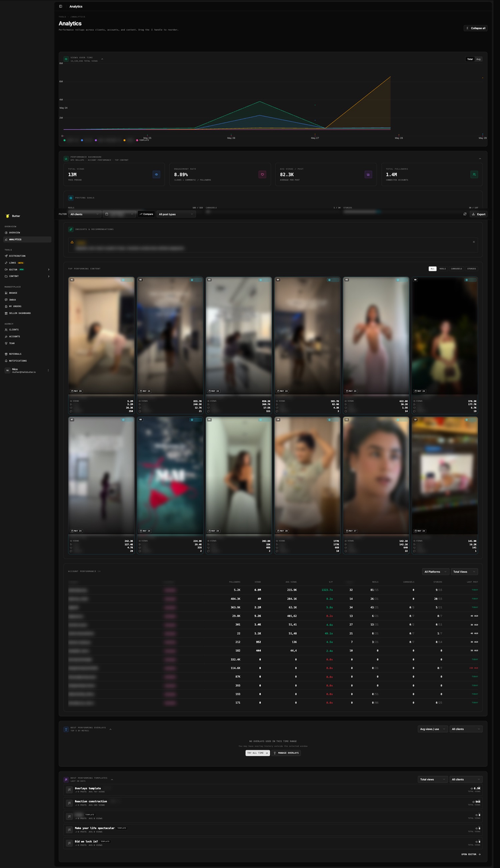Open the user menu dots beside Nico
Image resolution: width=500 pixels, height=868 pixels.
tap(48, 370)
